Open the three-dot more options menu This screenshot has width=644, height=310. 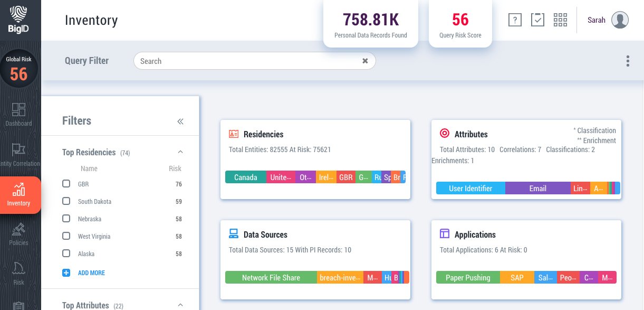(x=628, y=61)
